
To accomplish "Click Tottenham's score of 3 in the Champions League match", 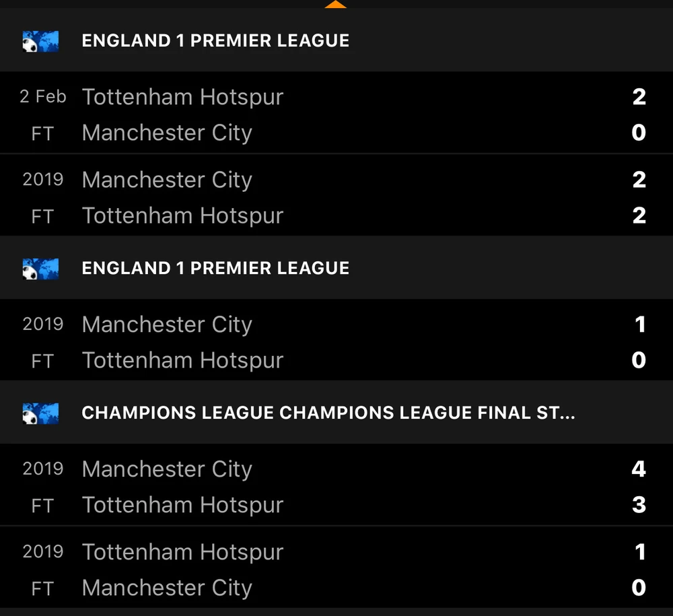I will tap(639, 505).
